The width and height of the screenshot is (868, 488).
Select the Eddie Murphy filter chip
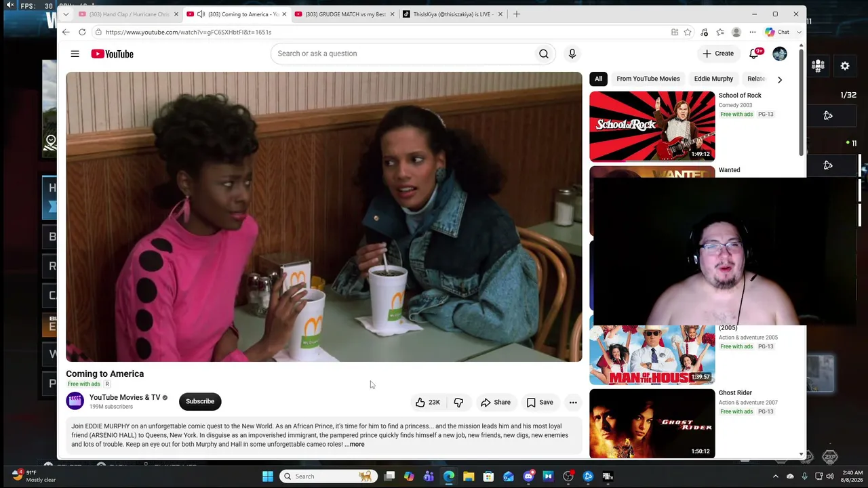pyautogui.click(x=713, y=79)
